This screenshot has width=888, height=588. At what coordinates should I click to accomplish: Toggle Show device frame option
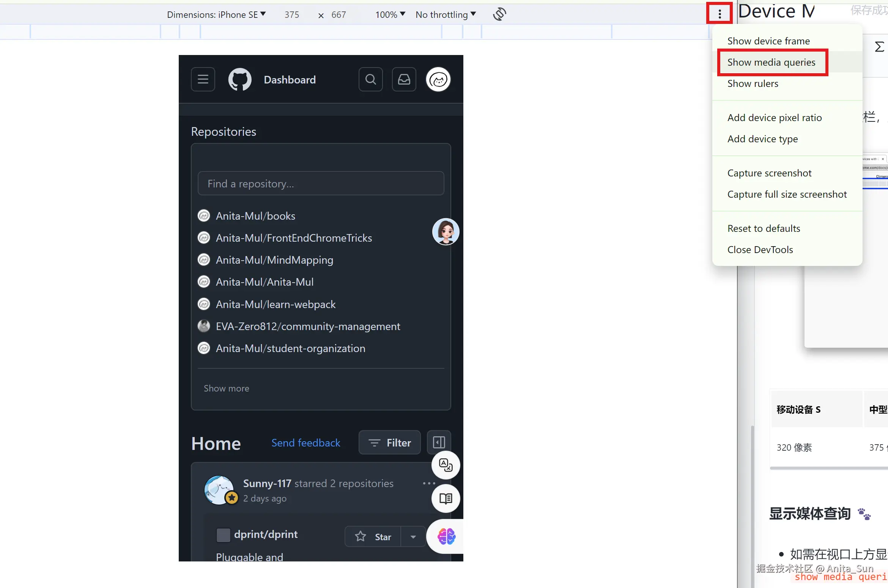[x=768, y=41]
